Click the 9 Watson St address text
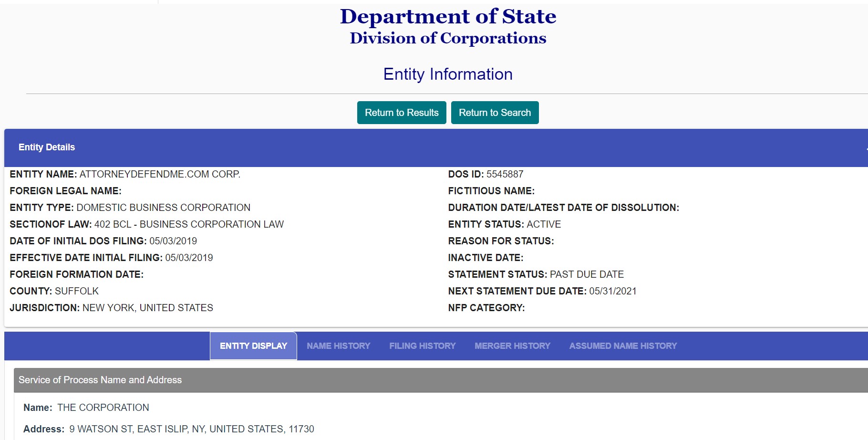The height and width of the screenshot is (440, 868). tap(192, 429)
